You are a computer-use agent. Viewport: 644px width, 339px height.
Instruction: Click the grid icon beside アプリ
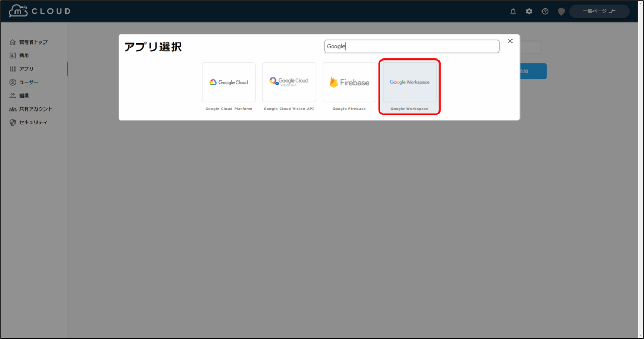(x=13, y=69)
